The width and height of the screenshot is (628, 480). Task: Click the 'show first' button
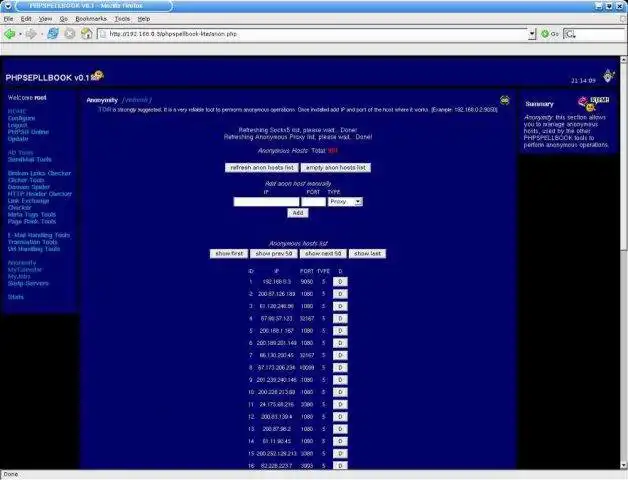(x=229, y=254)
